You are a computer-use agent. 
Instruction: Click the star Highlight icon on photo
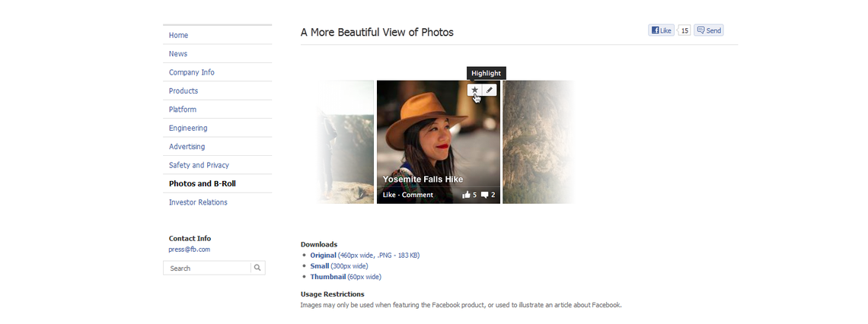[474, 90]
